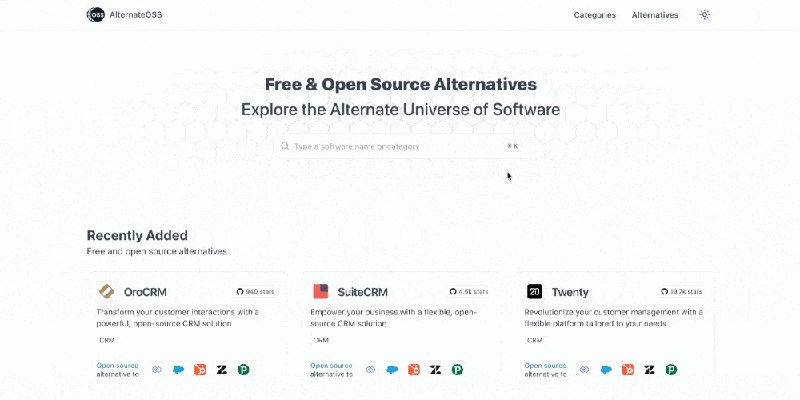
Task: Click the Pipedrive icon in OroCRM card
Action: click(x=243, y=370)
